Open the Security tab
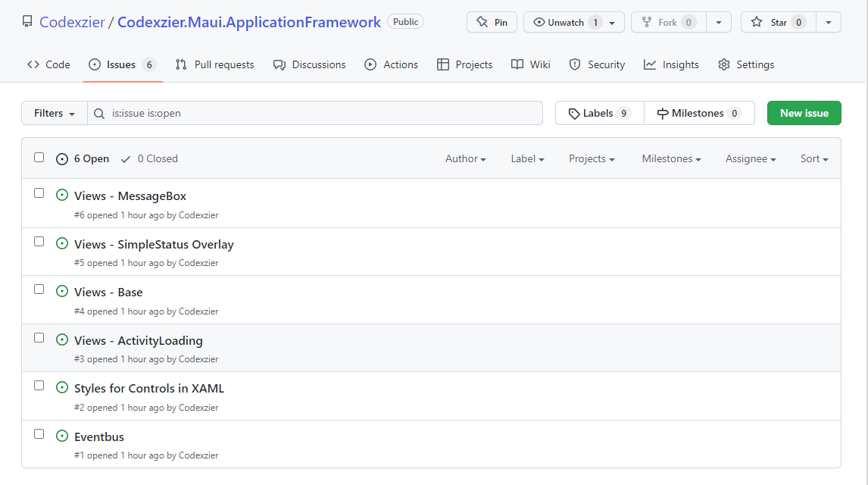868x485 pixels. click(598, 64)
